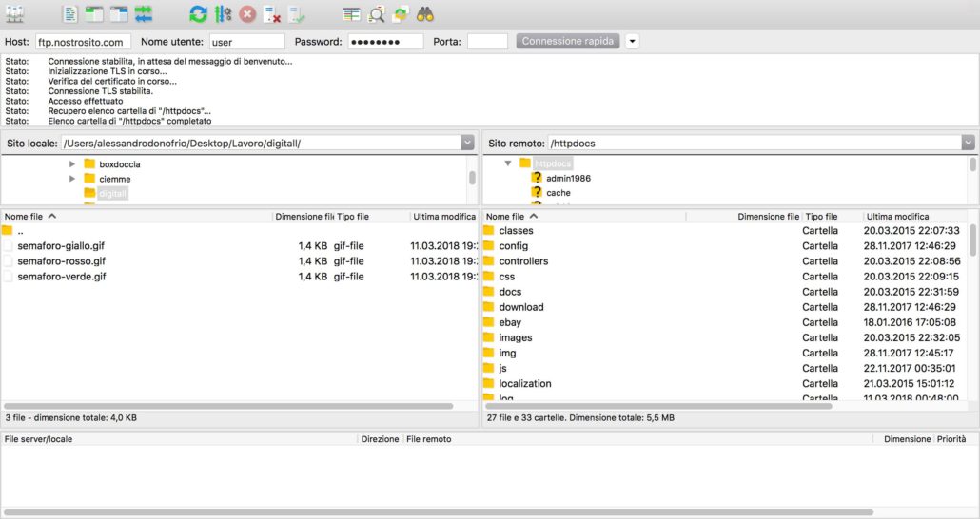Select the classes remote folder
Viewport: 980px width, 519px height.
[517, 230]
